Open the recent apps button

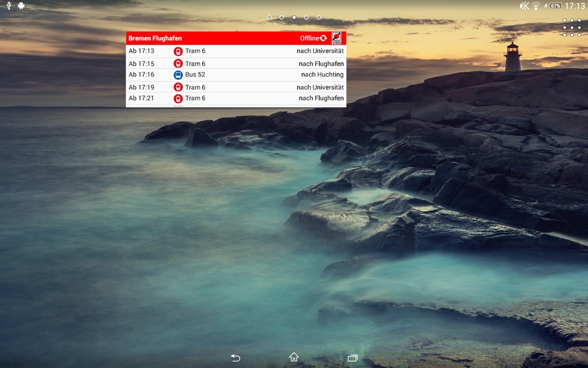pos(353,358)
